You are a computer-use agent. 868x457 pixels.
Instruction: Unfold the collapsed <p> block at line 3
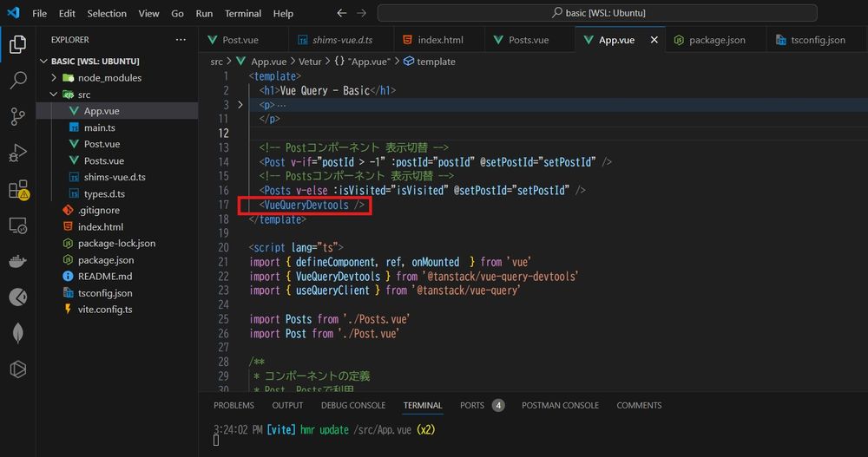click(240, 105)
